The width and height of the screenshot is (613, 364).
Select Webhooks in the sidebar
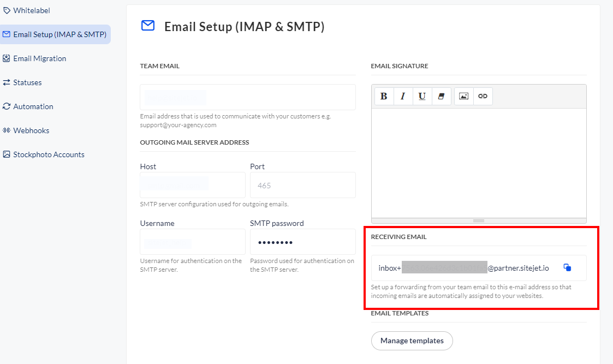click(x=31, y=130)
